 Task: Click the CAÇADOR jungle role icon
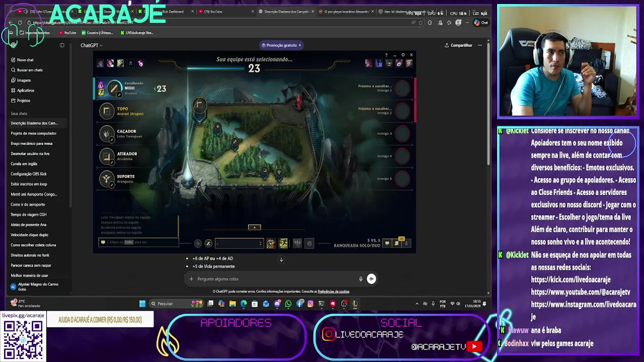click(x=107, y=134)
